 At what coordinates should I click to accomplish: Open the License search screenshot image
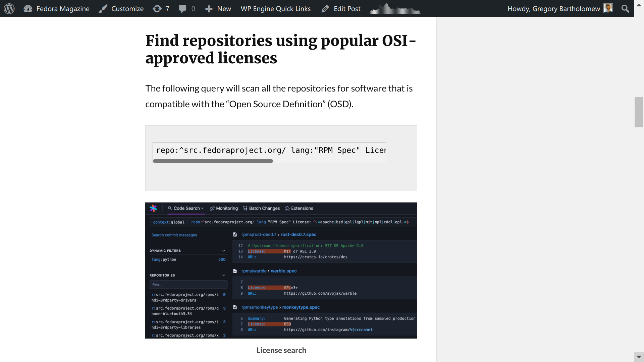click(281, 270)
